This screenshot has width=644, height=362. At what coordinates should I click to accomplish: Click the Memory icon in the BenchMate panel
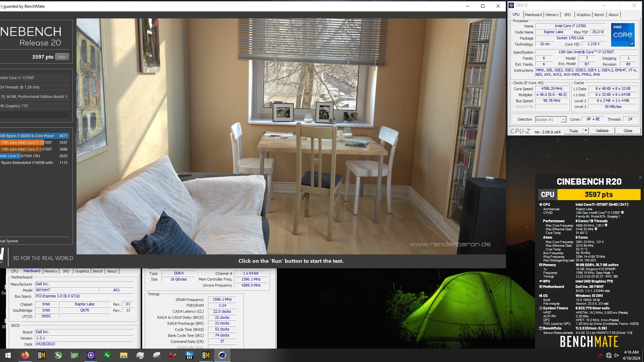[541, 265]
